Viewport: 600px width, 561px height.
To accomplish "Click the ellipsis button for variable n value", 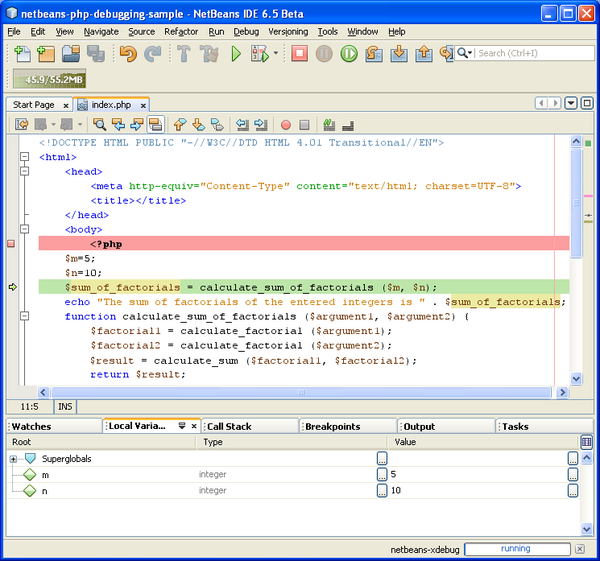I will [573, 491].
